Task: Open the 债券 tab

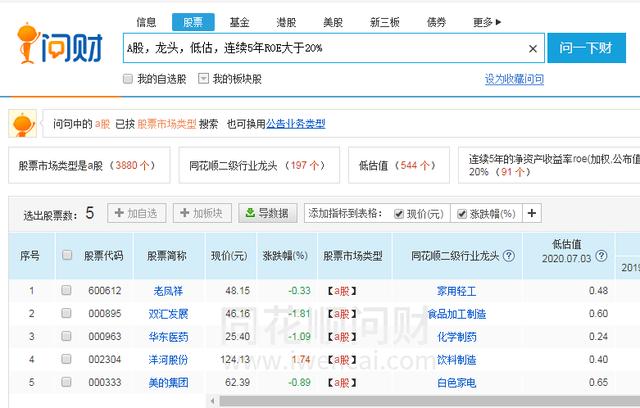Action: click(436, 22)
